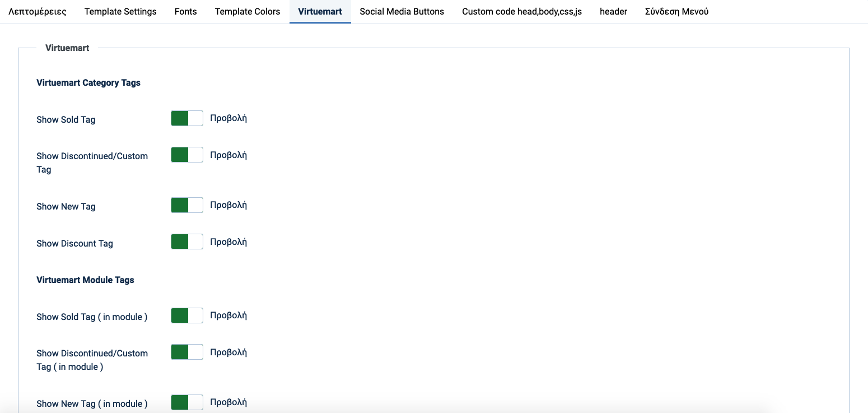Toggle the Show Discontinued/Custom Tag switch

point(187,155)
